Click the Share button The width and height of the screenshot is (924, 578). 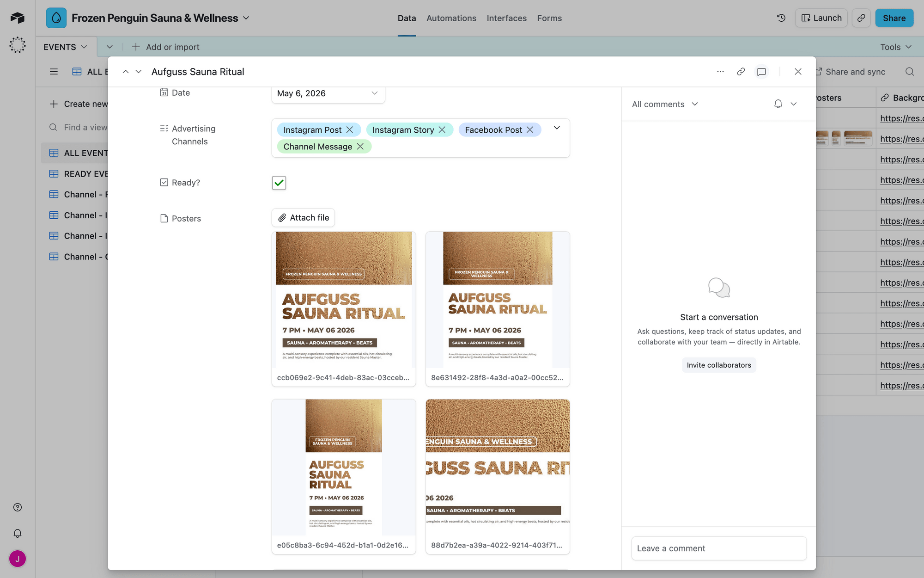pos(894,18)
